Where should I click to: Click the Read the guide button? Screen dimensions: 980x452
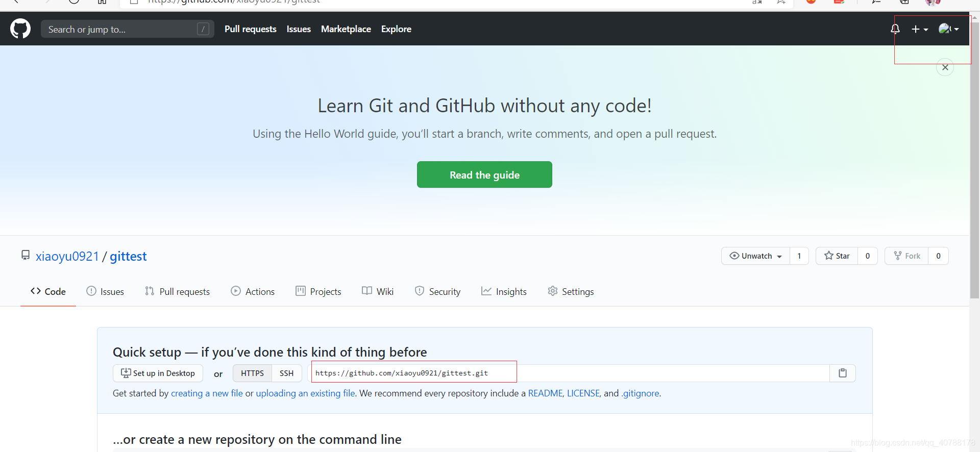(484, 174)
